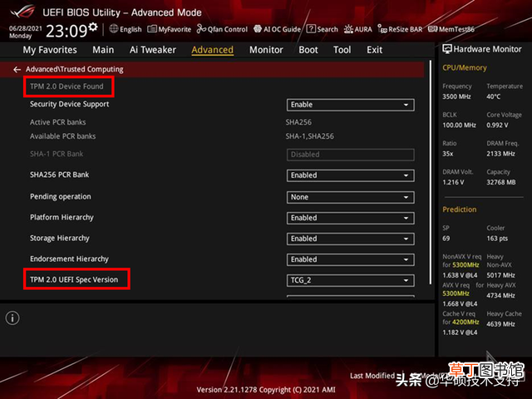Click the 32768 MB capacity value

(x=501, y=183)
